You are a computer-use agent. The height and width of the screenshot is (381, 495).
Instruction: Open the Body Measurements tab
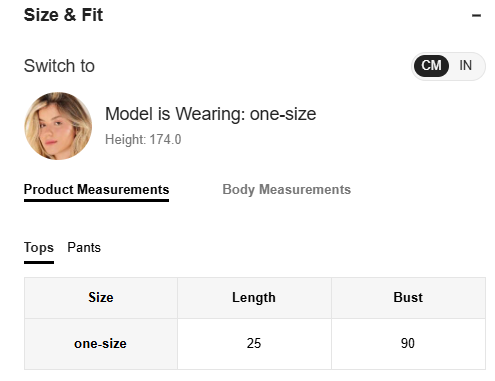(286, 189)
